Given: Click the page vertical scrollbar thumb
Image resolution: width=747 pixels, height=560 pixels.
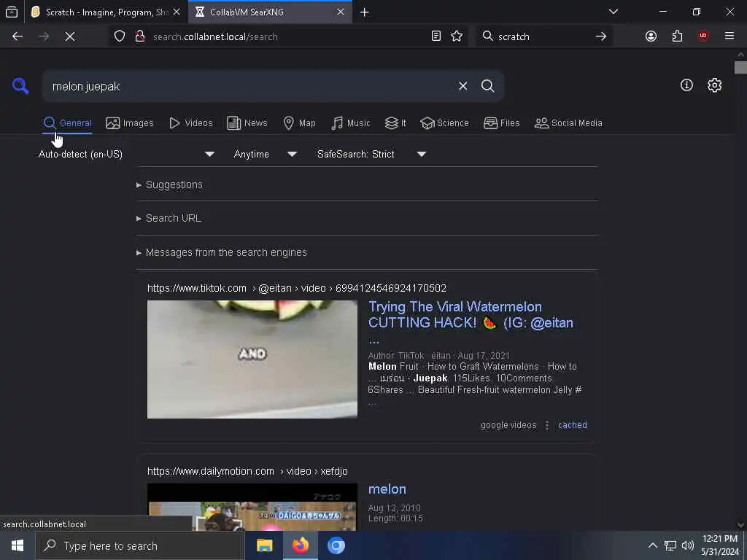Looking at the screenshot, I should coord(740,68).
